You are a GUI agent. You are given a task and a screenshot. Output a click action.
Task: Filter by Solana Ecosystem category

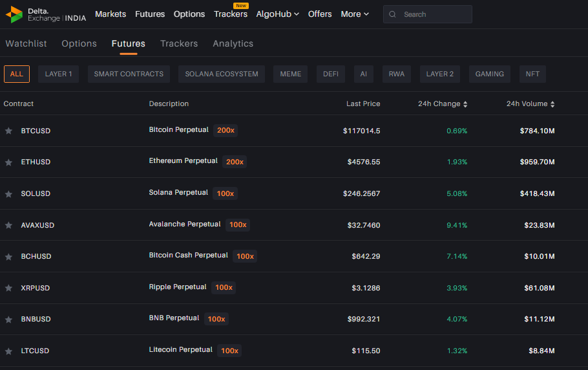[x=221, y=74]
